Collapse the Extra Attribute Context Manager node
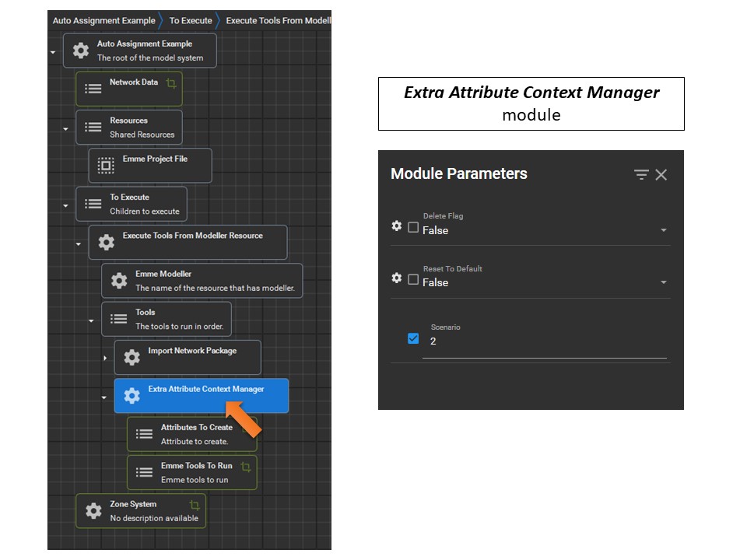The height and width of the screenshot is (560, 747). (105, 397)
